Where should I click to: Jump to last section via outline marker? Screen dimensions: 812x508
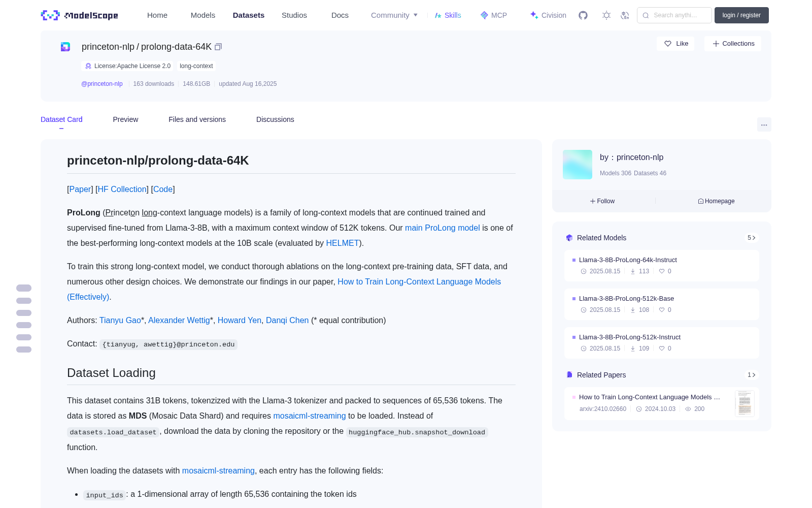coord(24,350)
